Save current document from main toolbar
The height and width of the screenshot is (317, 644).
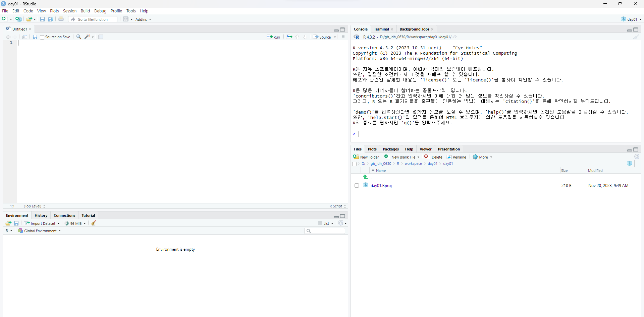[x=42, y=19]
